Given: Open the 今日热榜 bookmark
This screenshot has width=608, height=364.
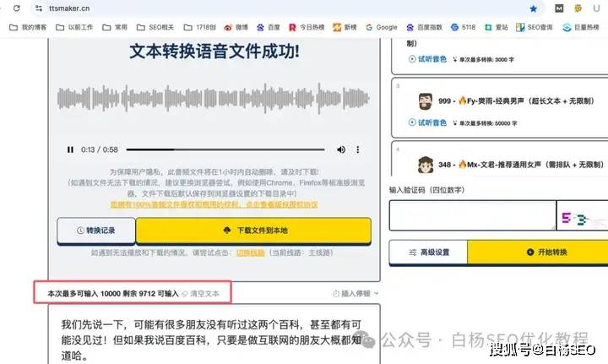Looking at the screenshot, I should pyautogui.click(x=307, y=27).
